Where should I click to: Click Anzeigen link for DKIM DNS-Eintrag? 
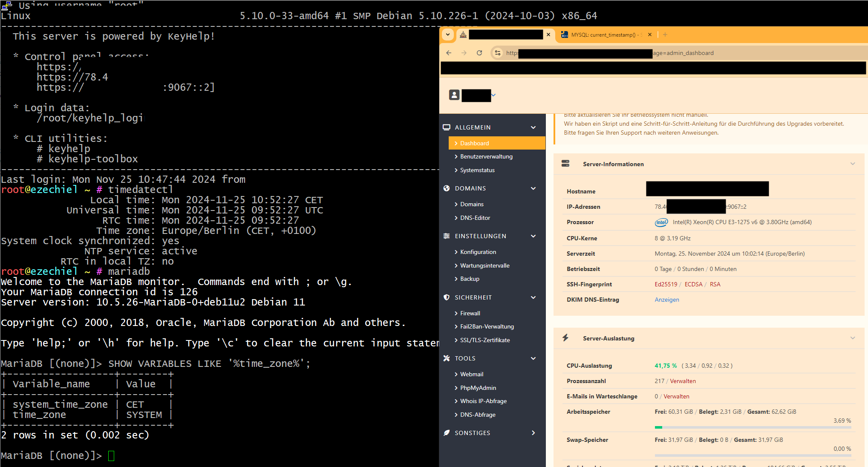click(x=667, y=300)
